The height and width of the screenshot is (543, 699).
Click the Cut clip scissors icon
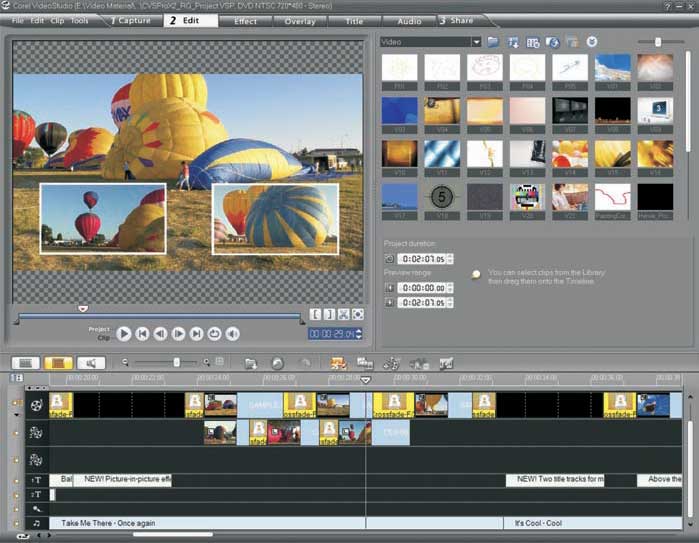[x=343, y=314]
